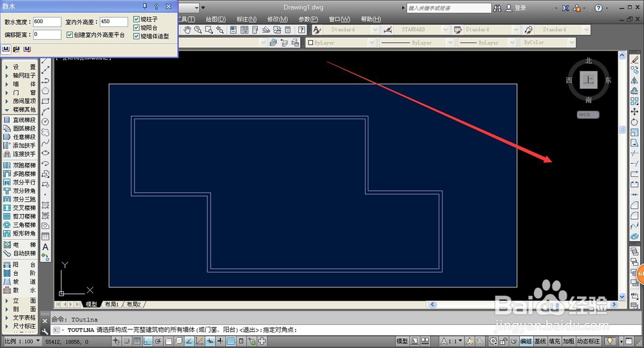Select the 自动扶梯 escalator tool
The image size is (644, 348).
[20, 253]
